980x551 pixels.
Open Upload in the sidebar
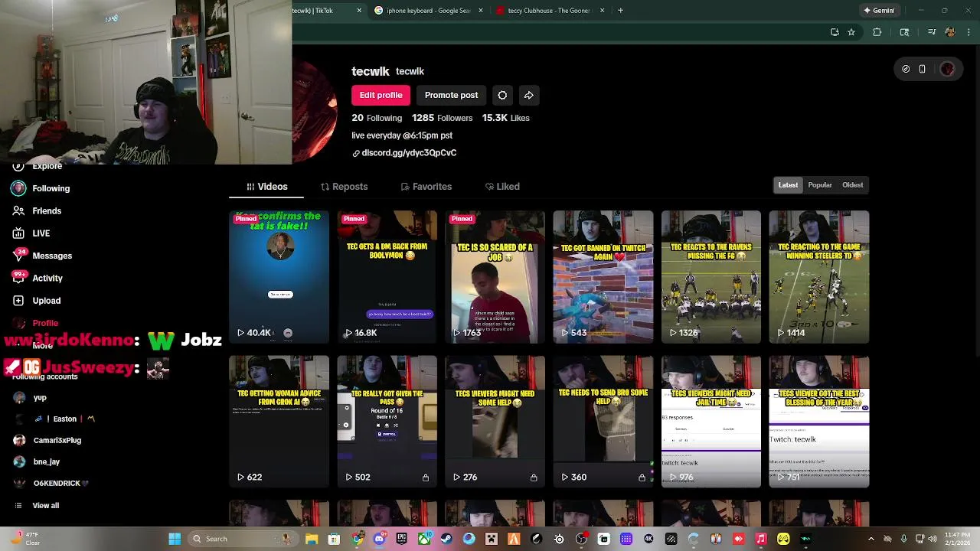point(36,301)
